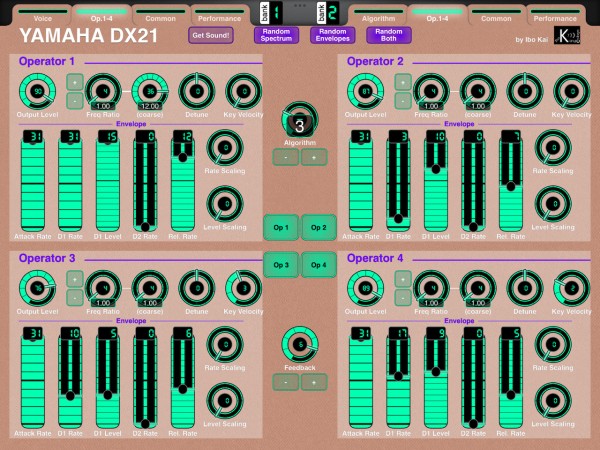Turn Operator 4 Key Velocity knob
The width and height of the screenshot is (600, 450).
pos(572,289)
